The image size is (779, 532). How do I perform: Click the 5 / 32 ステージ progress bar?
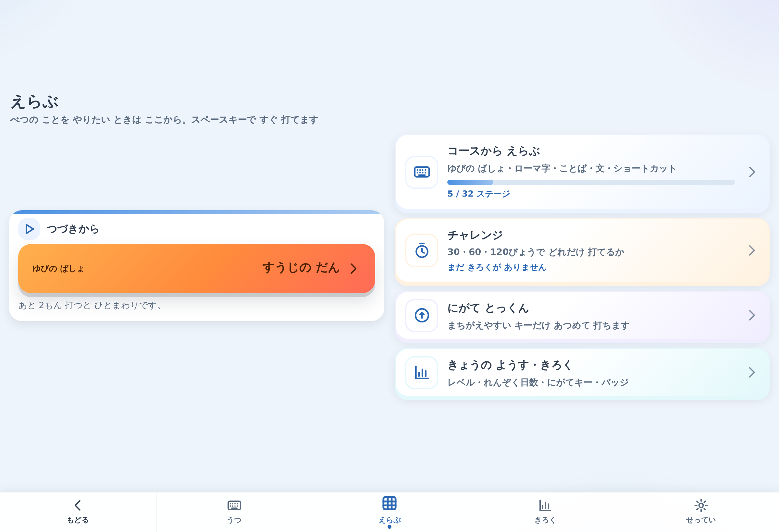point(591,182)
